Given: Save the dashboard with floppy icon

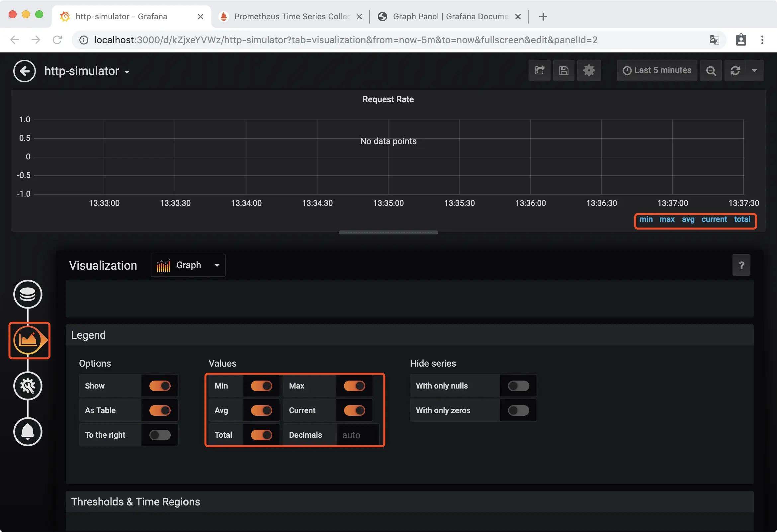Looking at the screenshot, I should click(564, 70).
